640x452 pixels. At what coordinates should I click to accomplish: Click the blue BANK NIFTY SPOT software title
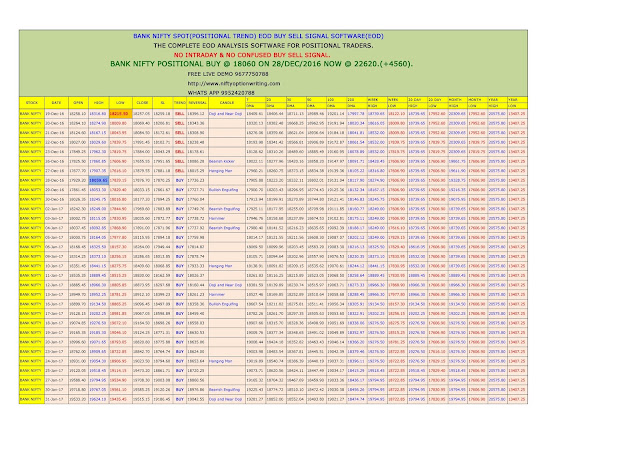[x=258, y=36]
